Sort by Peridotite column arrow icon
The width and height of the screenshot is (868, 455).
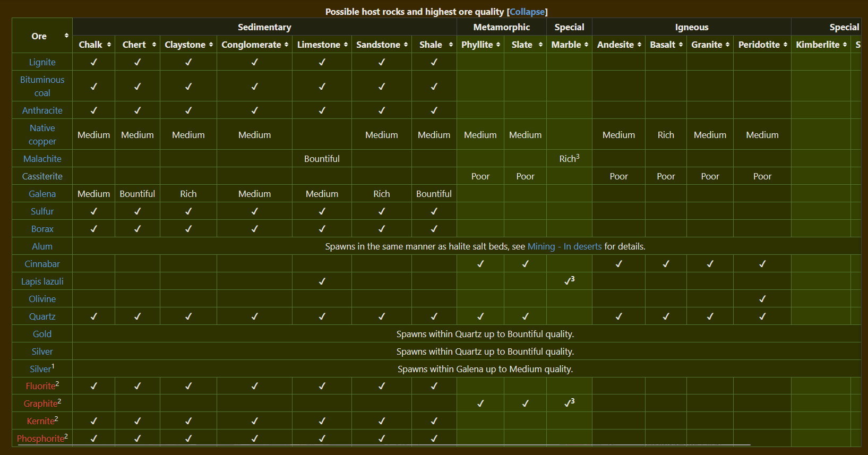785,45
